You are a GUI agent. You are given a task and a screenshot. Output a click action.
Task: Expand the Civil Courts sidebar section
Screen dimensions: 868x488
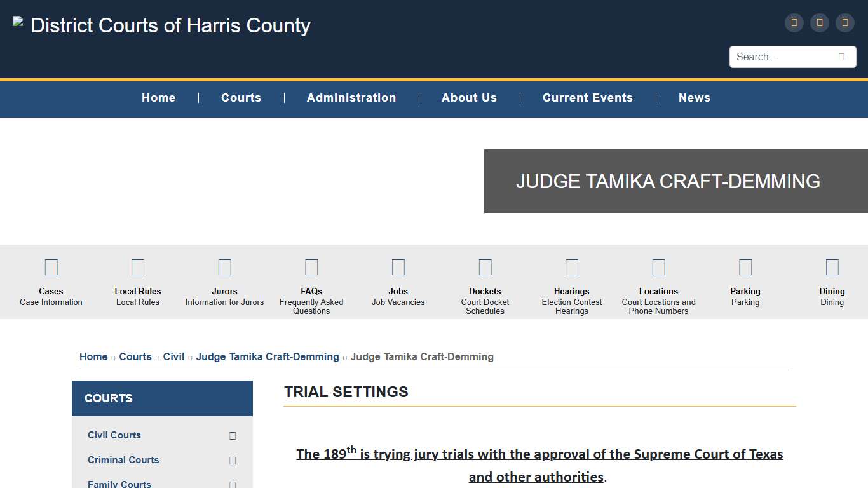[x=233, y=436]
